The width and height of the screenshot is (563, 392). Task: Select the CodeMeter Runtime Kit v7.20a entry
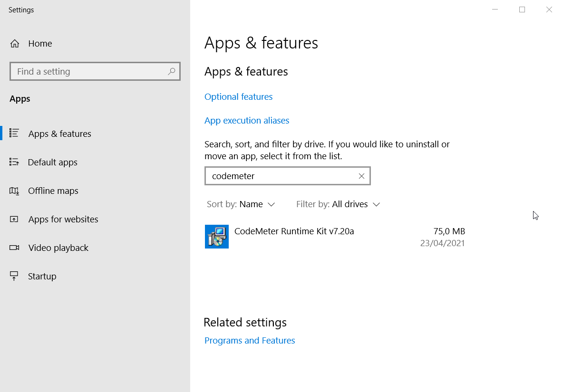pyautogui.click(x=335, y=237)
